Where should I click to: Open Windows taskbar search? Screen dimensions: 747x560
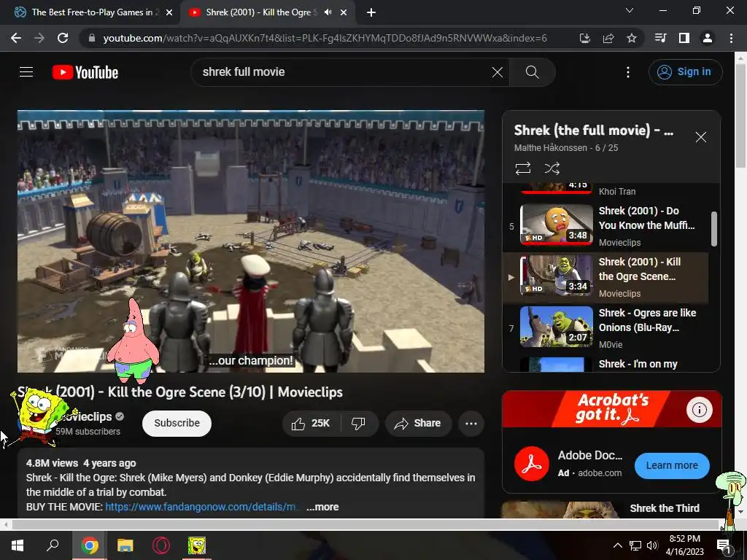point(53,545)
